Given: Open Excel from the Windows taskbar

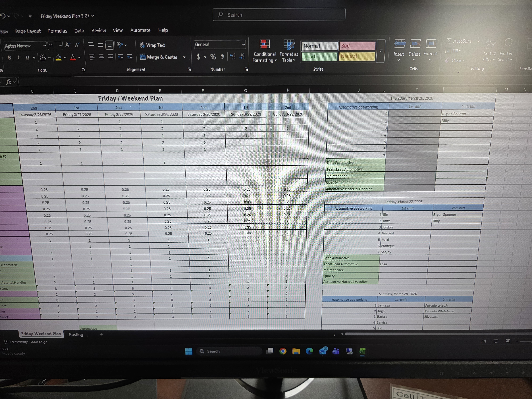Looking at the screenshot, I should (362, 351).
